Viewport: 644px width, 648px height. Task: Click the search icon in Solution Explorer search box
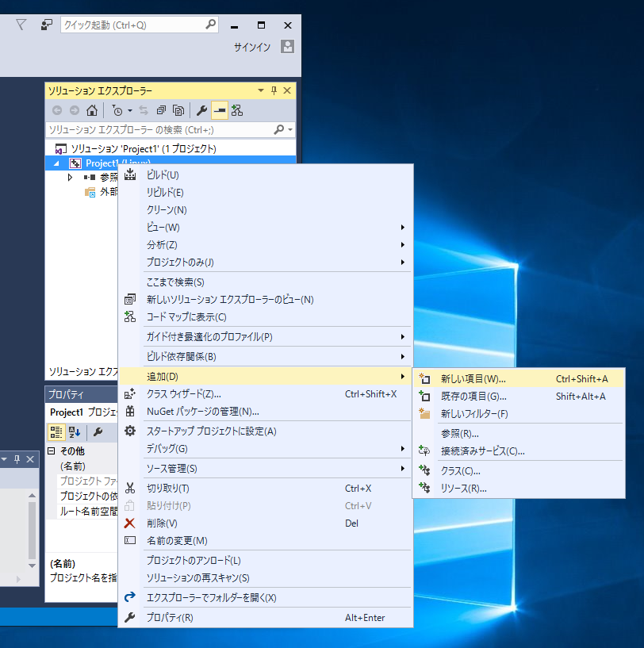279,130
